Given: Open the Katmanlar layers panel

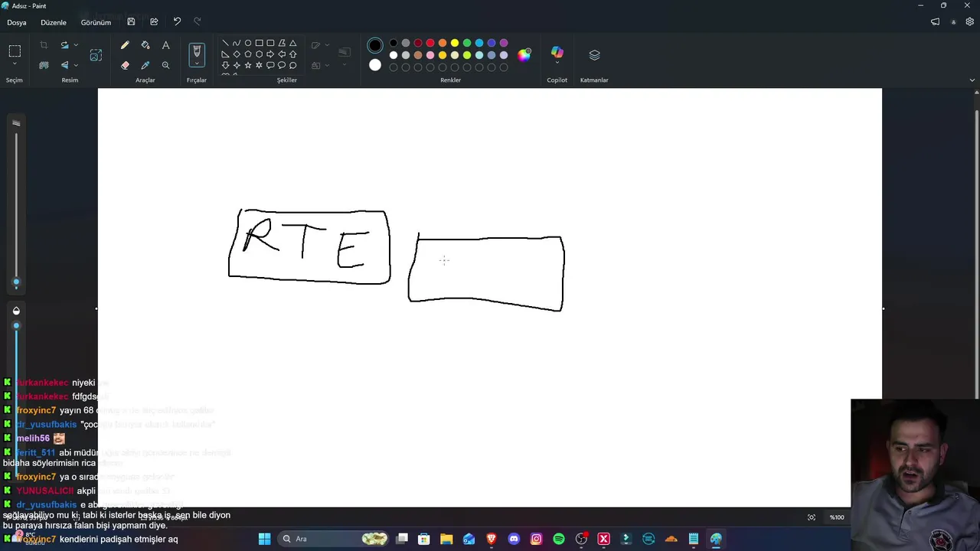Looking at the screenshot, I should tap(594, 55).
